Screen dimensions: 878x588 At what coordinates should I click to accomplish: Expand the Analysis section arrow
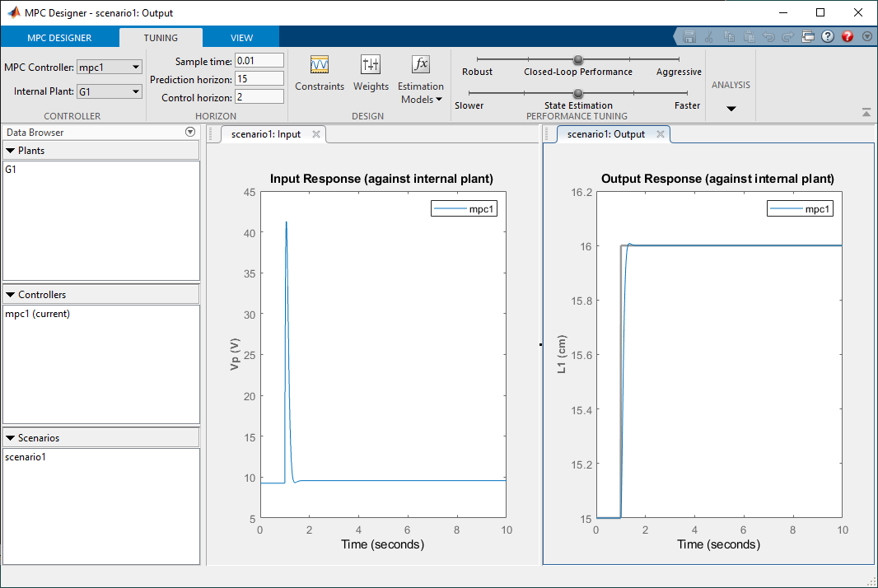point(731,109)
